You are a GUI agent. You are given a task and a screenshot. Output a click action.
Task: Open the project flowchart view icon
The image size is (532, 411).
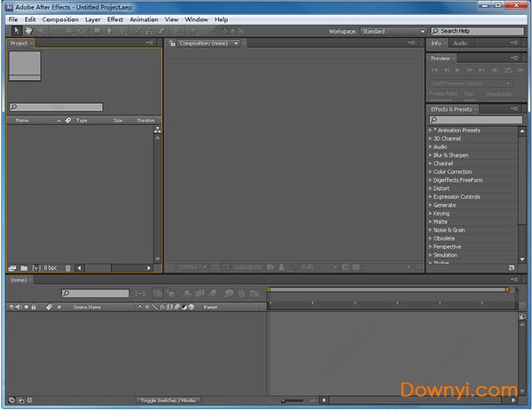click(158, 130)
